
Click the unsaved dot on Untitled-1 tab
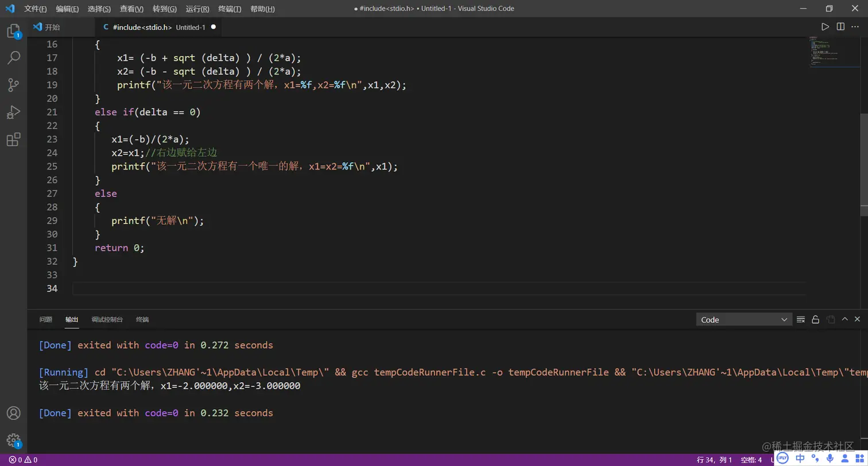click(x=213, y=27)
